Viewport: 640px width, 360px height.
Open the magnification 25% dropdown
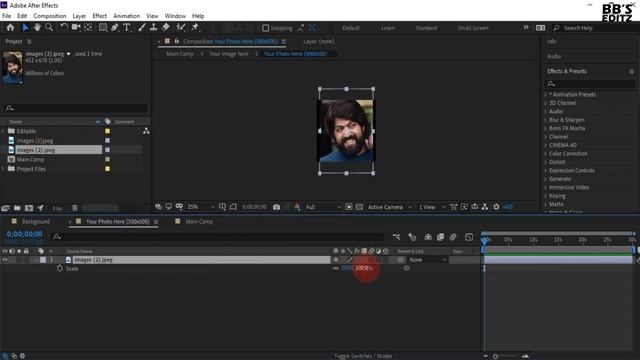tap(200, 207)
